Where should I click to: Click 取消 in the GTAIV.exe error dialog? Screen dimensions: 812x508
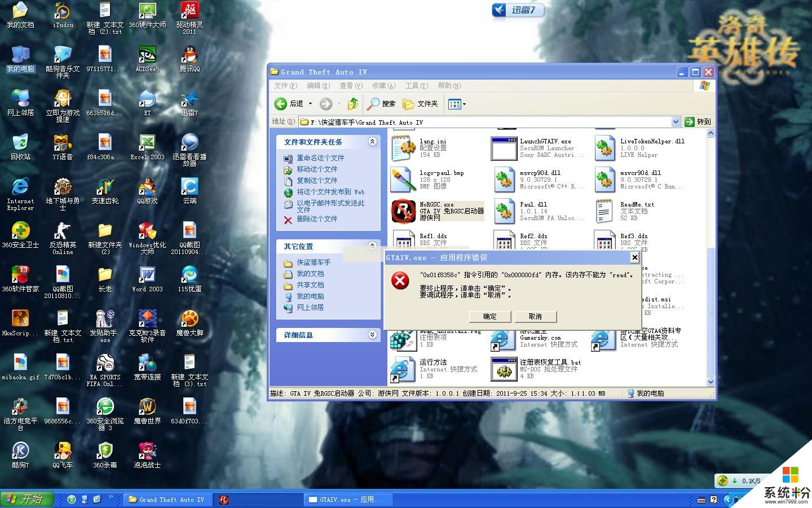click(x=536, y=316)
